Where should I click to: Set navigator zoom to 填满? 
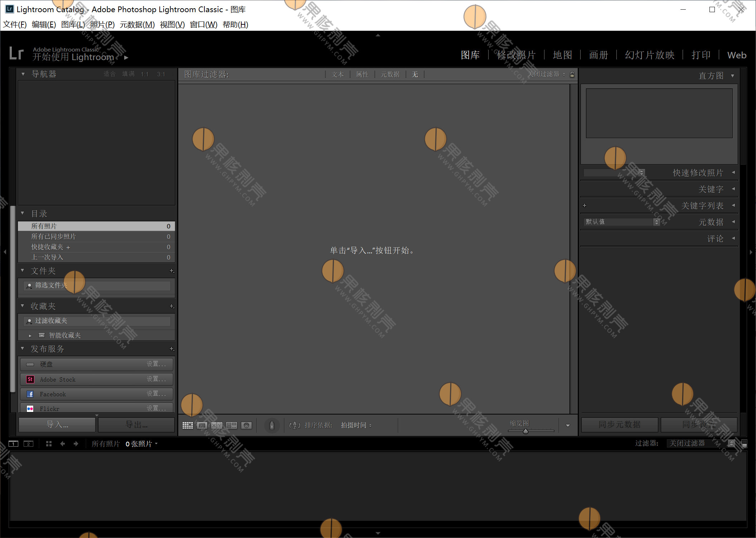128,74
